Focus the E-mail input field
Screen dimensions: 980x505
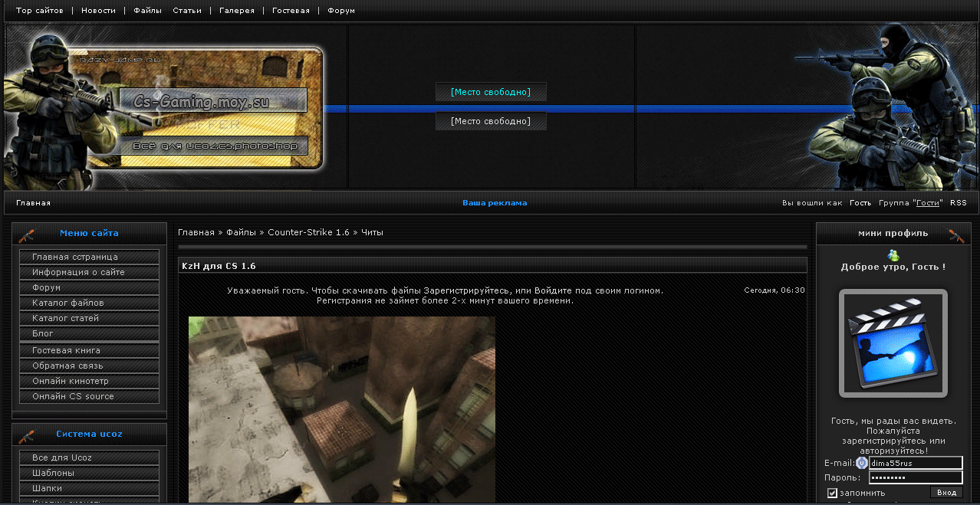coord(916,463)
